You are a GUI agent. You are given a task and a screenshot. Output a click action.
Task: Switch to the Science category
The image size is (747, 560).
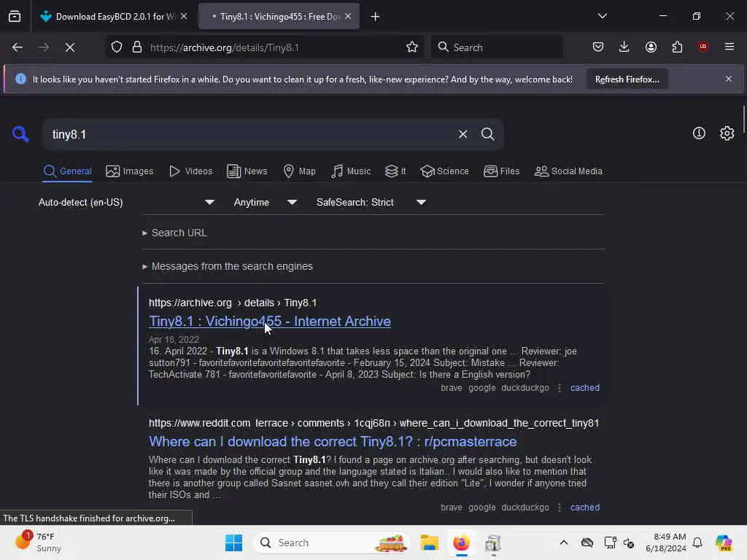(x=444, y=171)
